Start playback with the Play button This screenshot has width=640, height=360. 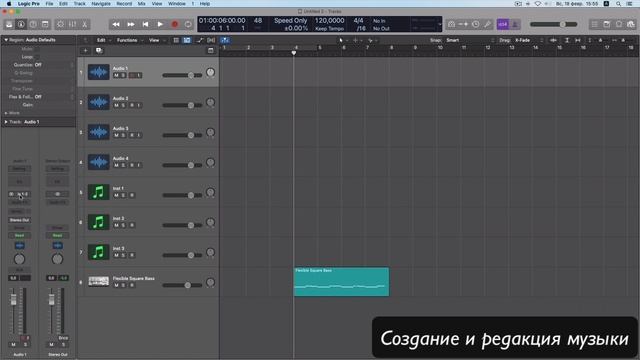coord(160,24)
